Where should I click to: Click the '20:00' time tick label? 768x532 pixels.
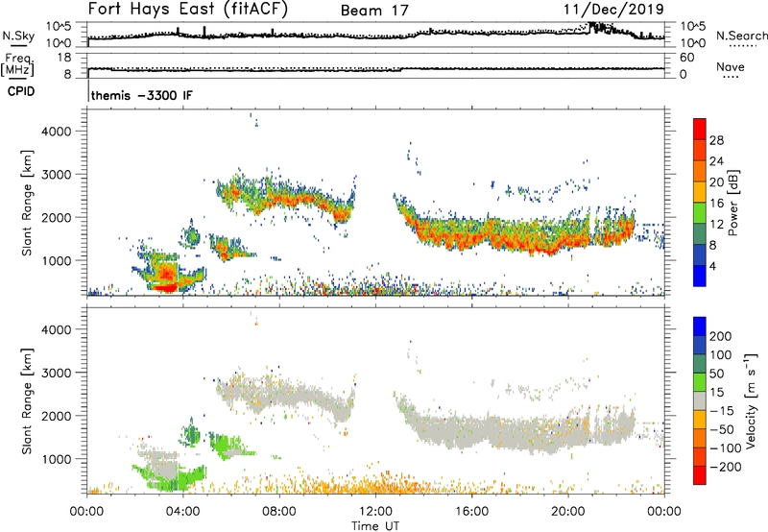click(x=567, y=512)
